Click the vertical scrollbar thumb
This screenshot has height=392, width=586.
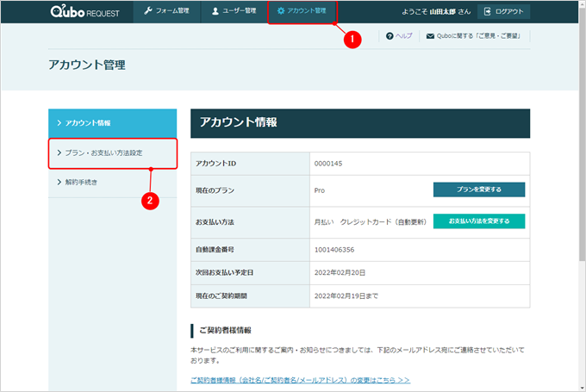(x=582, y=134)
